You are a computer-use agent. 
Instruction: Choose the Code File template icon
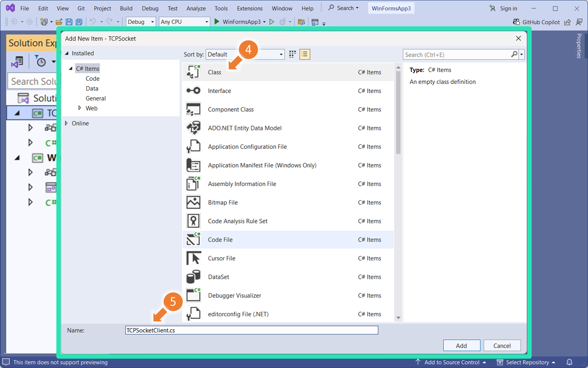tap(193, 239)
